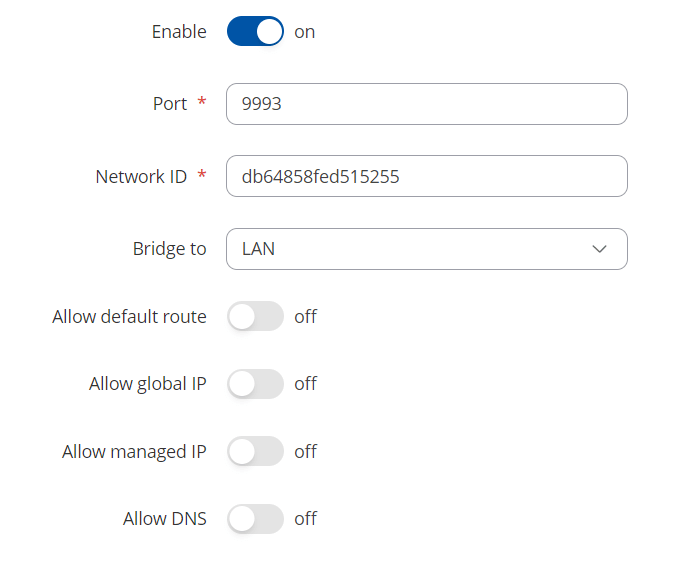This screenshot has height=564, width=675.
Task: Click the chevron arrow in the LAN selector
Action: coord(600,249)
